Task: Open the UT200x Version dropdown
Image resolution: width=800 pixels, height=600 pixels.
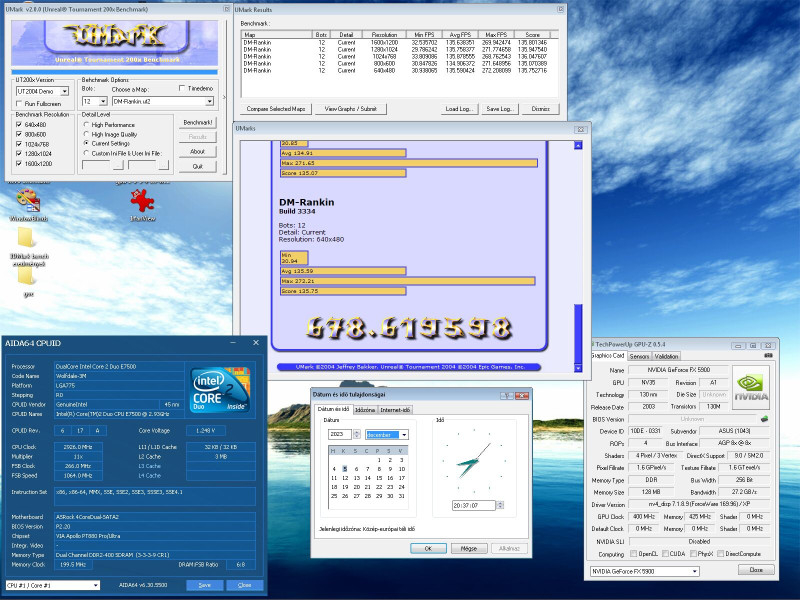Action: tap(64, 91)
